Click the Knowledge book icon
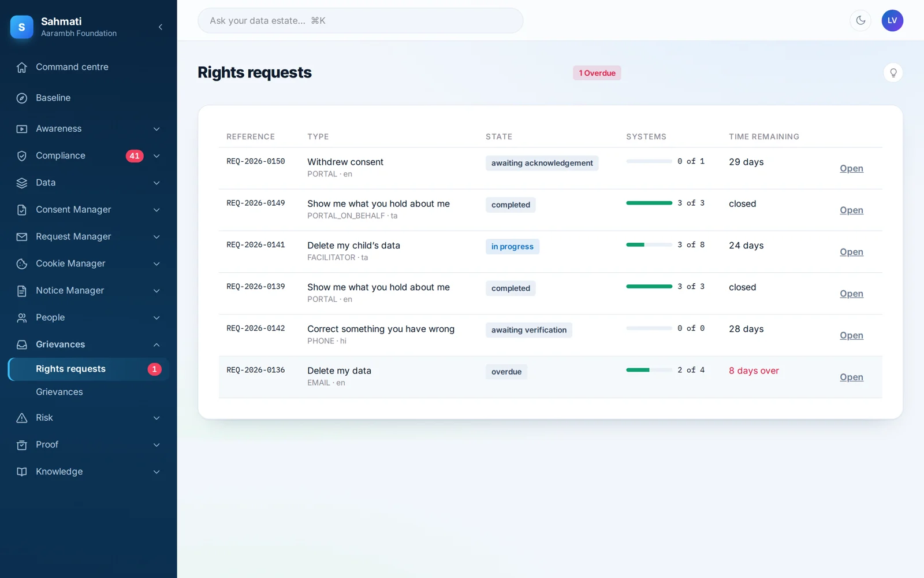924x578 pixels. (22, 472)
